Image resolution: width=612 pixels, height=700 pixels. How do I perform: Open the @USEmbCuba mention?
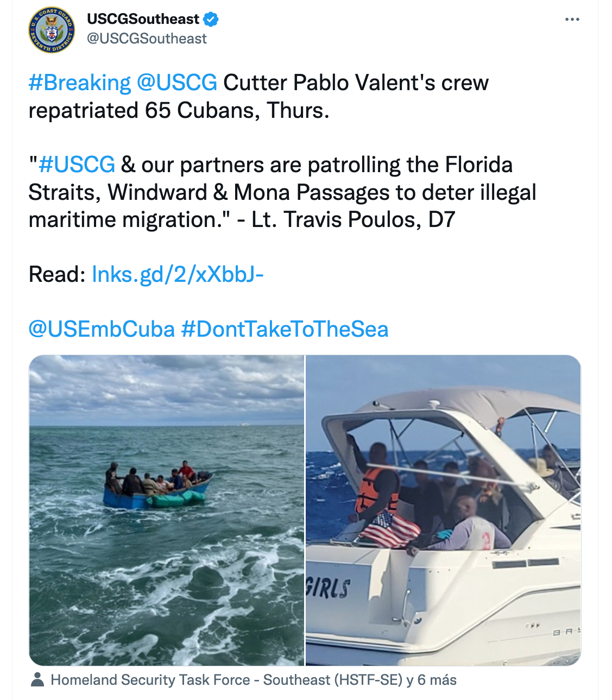pos(102,329)
